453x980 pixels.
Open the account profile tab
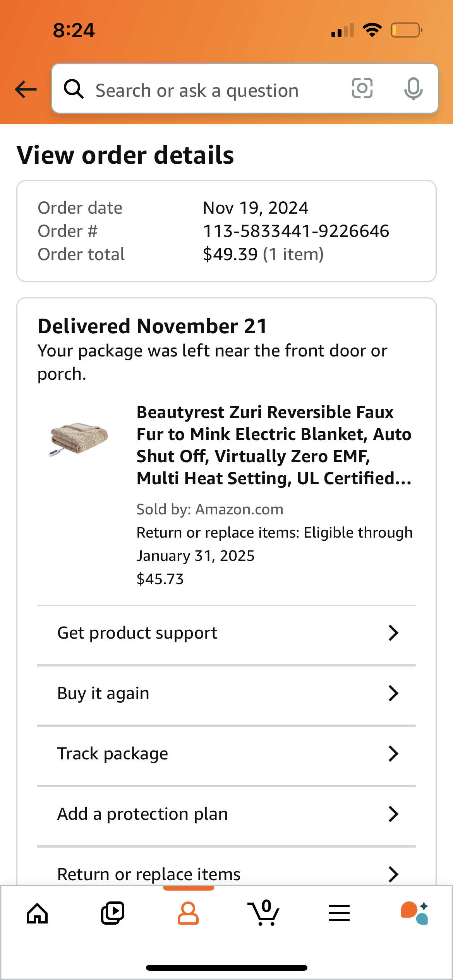coord(188,913)
